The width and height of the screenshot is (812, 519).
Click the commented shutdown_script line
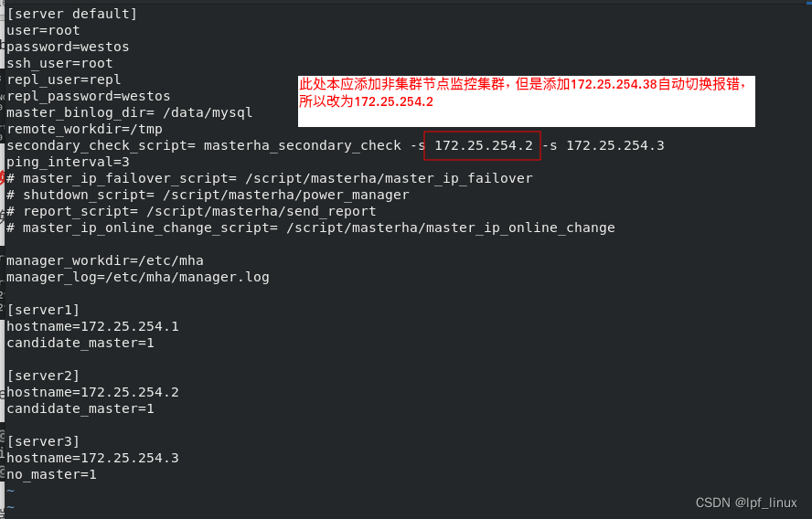coord(208,195)
